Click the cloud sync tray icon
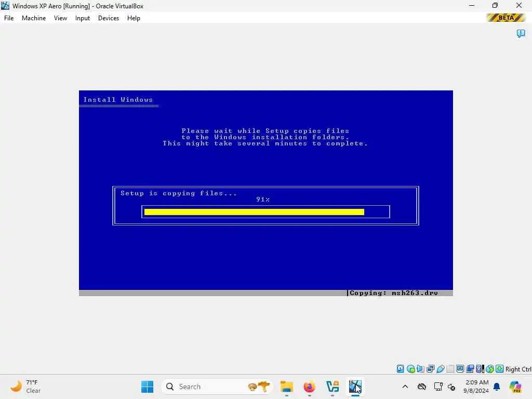 click(422, 387)
